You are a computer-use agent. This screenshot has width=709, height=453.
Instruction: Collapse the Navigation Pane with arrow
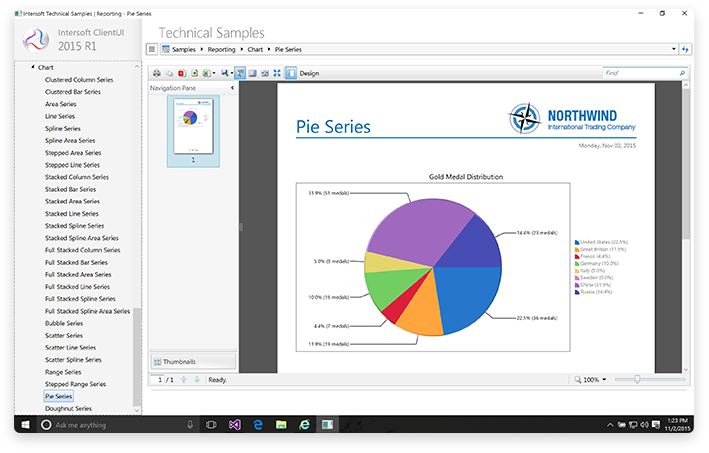pyautogui.click(x=232, y=88)
